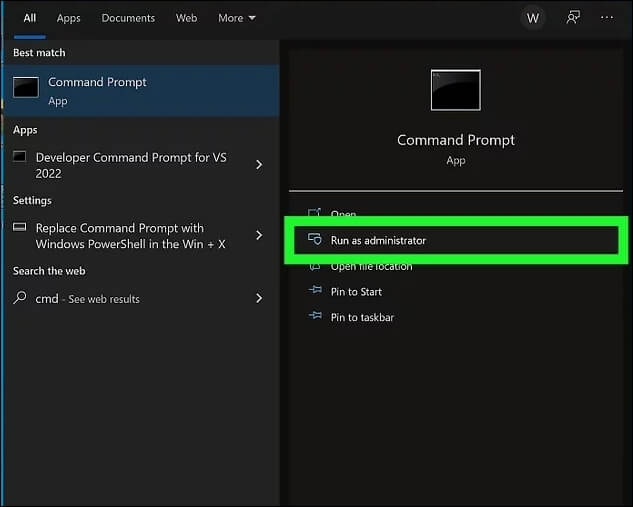Click the Pin to Start pin icon
The width and height of the screenshot is (633, 507).
(314, 292)
